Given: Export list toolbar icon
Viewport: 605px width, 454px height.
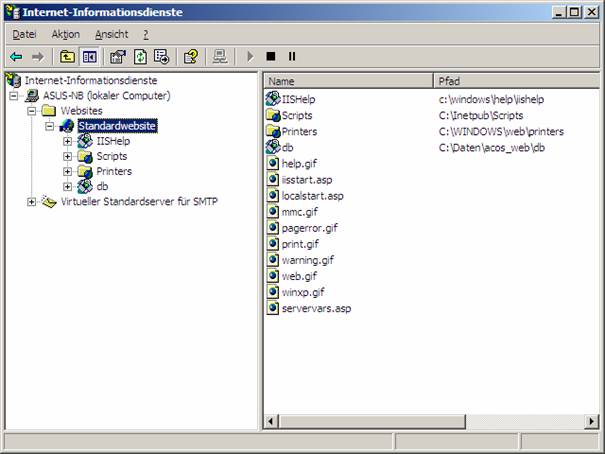Looking at the screenshot, I should (162, 57).
